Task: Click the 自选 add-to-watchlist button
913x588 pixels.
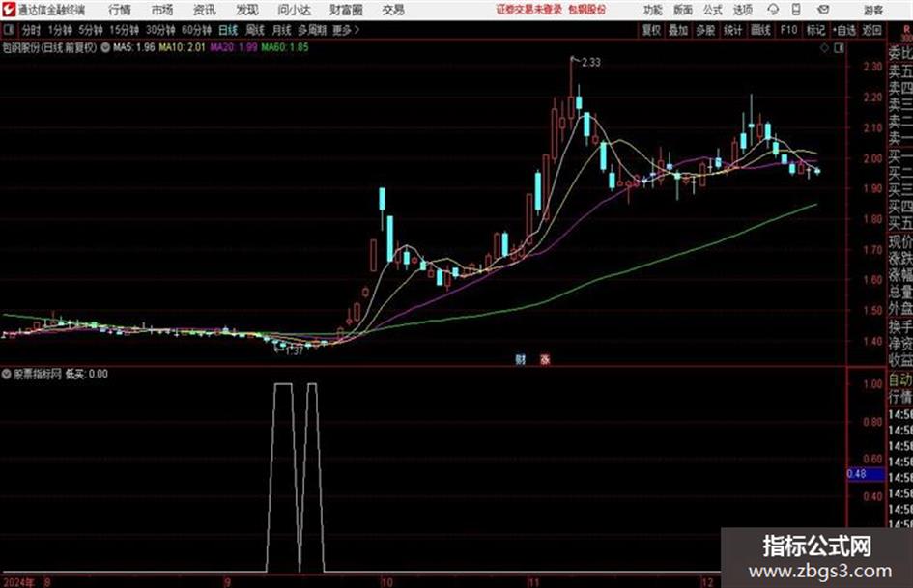Action: coord(843,30)
